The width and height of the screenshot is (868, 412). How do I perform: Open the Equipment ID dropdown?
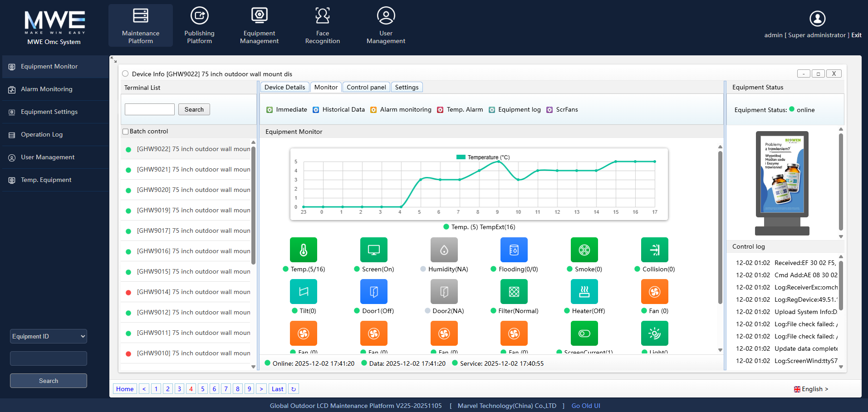48,336
